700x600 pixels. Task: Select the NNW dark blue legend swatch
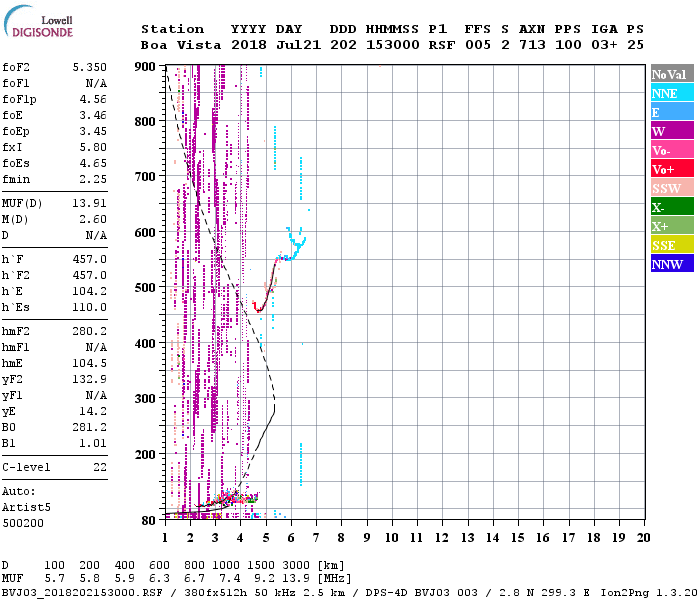click(x=672, y=263)
